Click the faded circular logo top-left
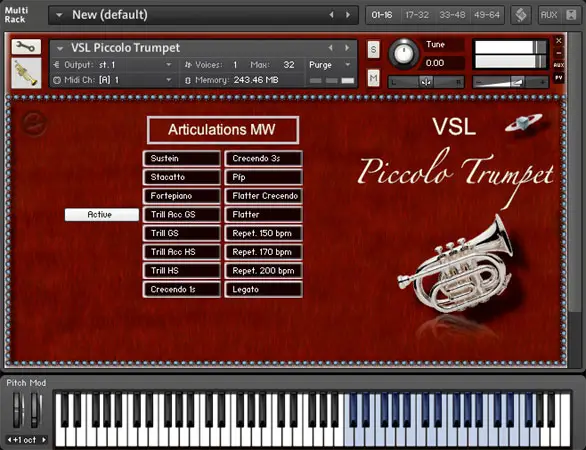This screenshot has width=586, height=450. [34, 124]
